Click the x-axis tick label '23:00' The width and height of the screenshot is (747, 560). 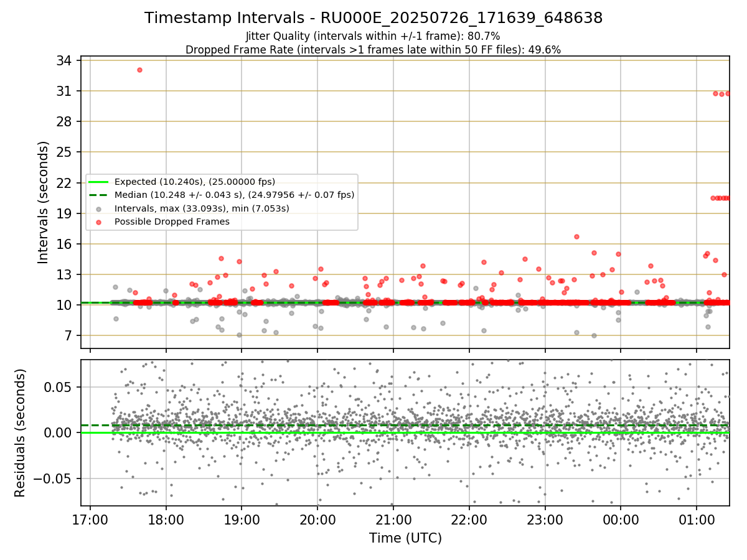[x=545, y=519]
